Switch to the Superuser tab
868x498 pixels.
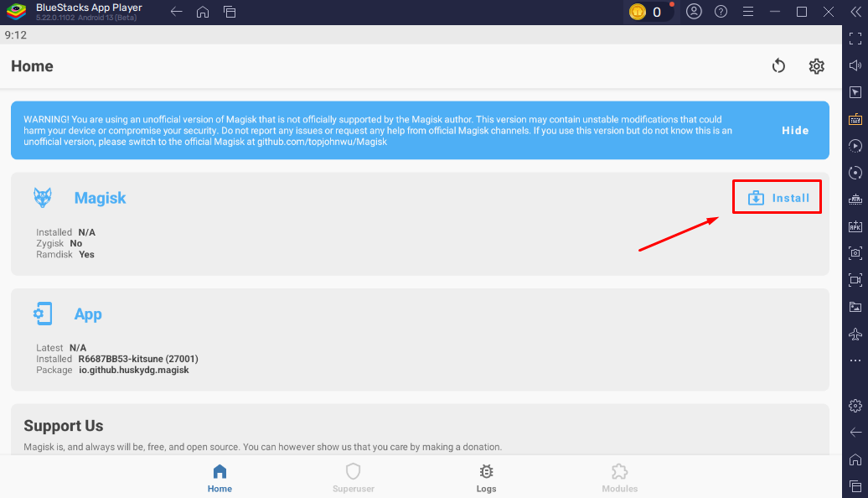coord(354,478)
